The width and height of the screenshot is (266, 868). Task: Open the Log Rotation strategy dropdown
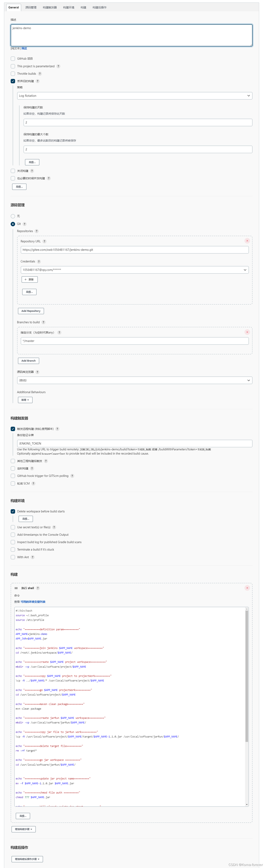(x=134, y=96)
